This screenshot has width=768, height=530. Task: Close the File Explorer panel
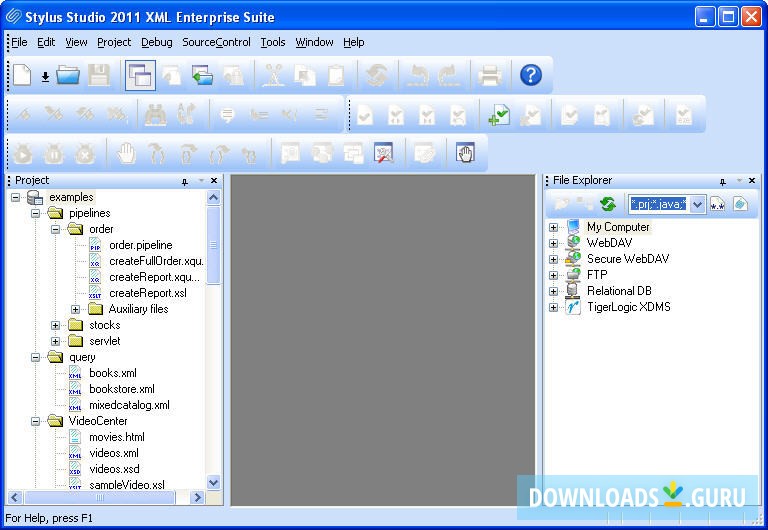752,181
